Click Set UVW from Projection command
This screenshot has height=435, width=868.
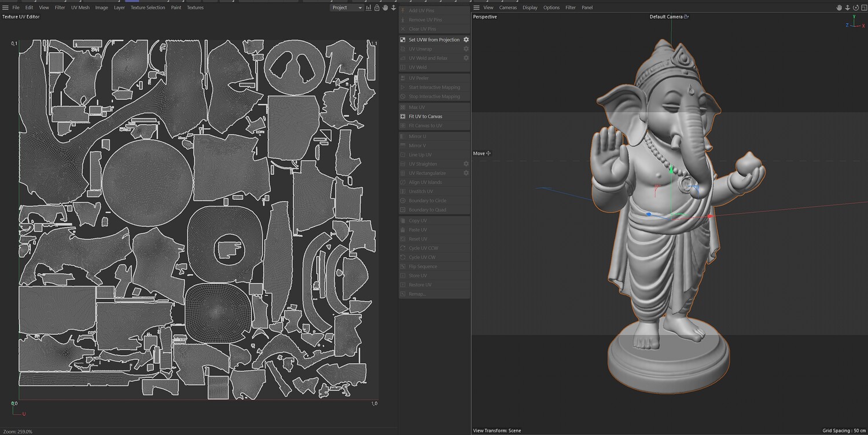[434, 39]
